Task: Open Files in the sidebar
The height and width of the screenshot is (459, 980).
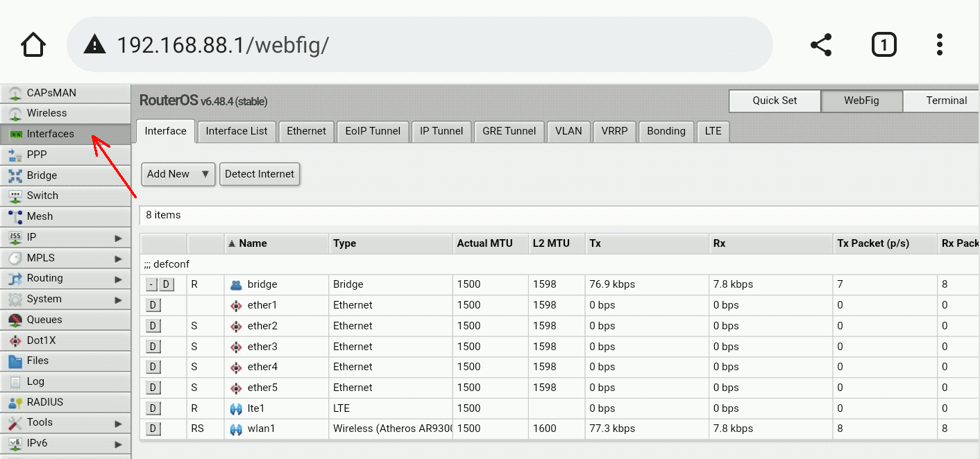Action: click(65, 361)
